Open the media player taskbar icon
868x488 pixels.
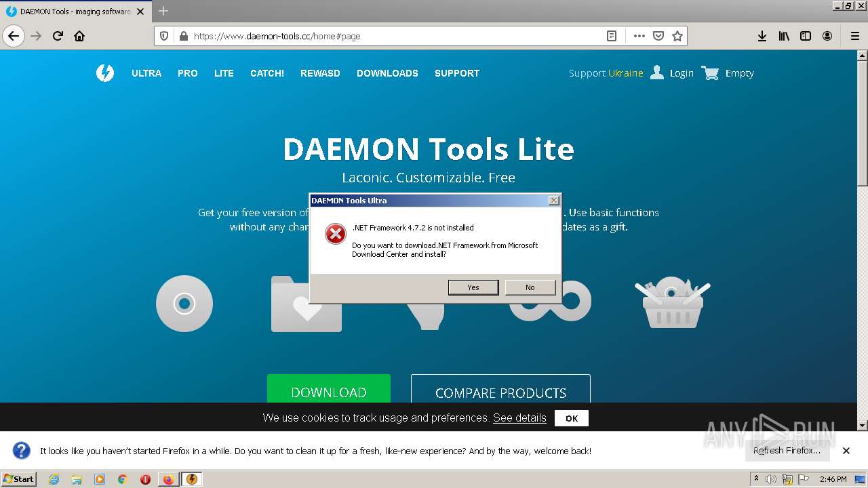(x=100, y=479)
